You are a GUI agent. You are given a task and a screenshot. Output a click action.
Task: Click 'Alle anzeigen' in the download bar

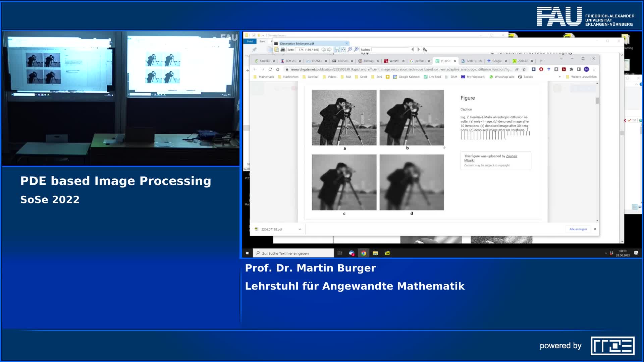click(x=578, y=229)
